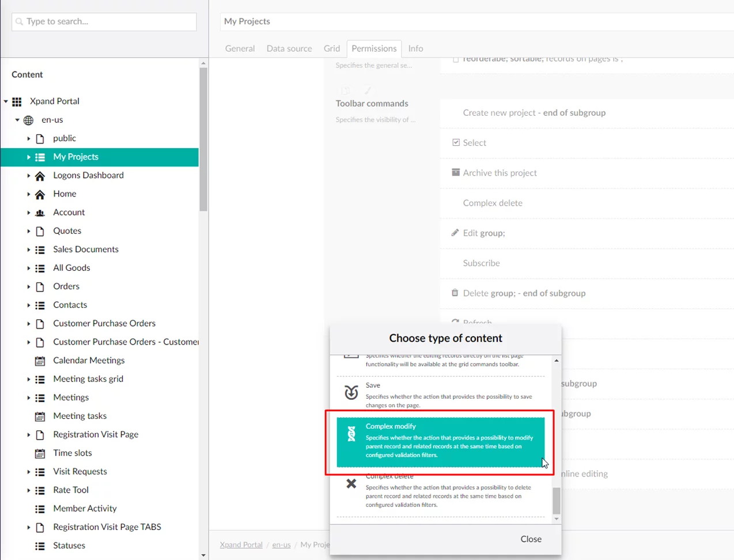Open the General tab

240,48
